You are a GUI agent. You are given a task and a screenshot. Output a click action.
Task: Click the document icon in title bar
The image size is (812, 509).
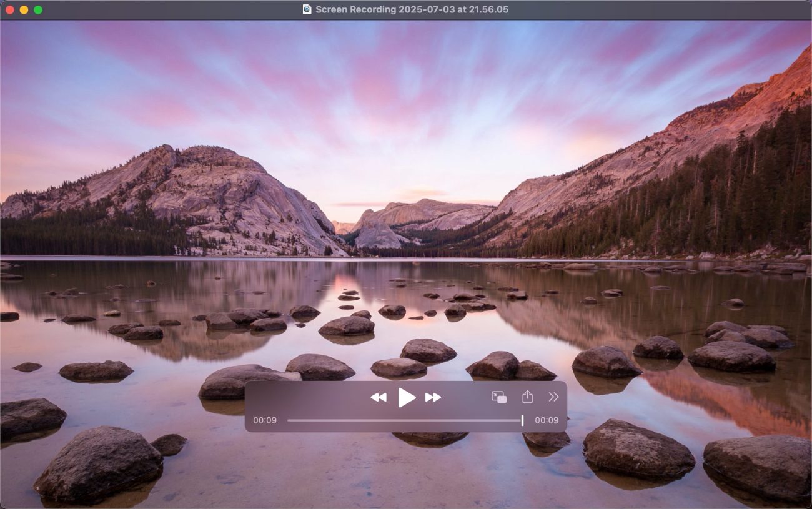point(307,9)
